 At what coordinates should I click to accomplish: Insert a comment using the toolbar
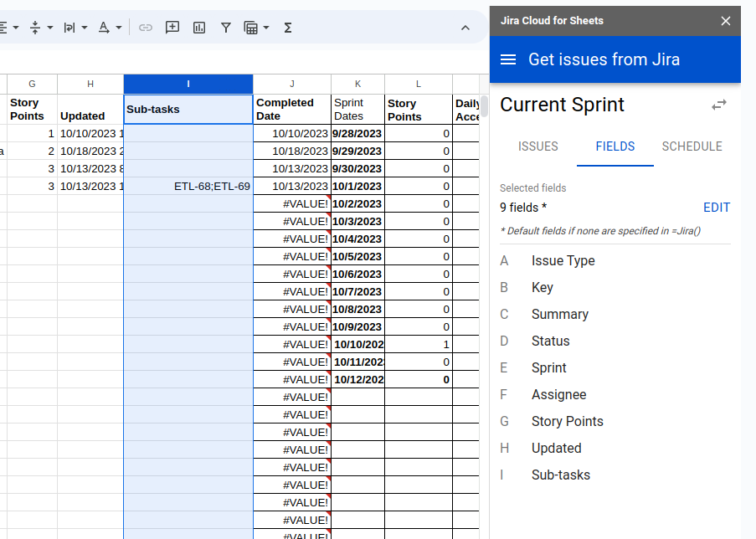[x=172, y=28]
